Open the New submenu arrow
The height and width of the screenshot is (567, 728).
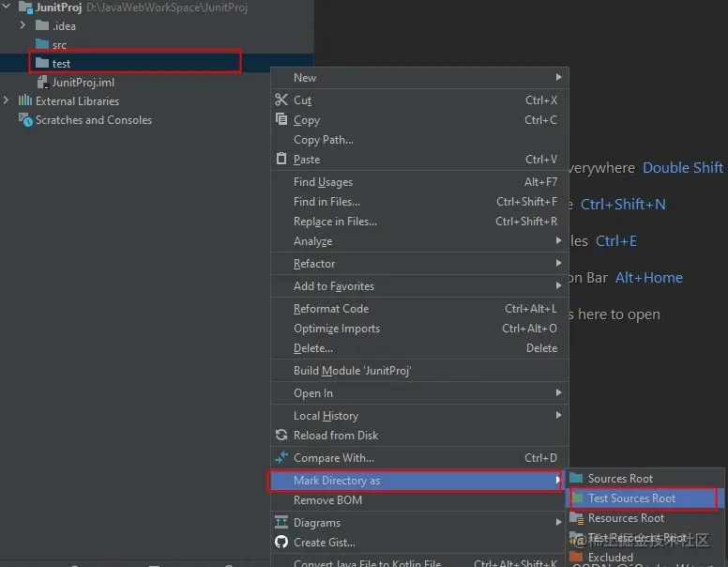point(558,77)
